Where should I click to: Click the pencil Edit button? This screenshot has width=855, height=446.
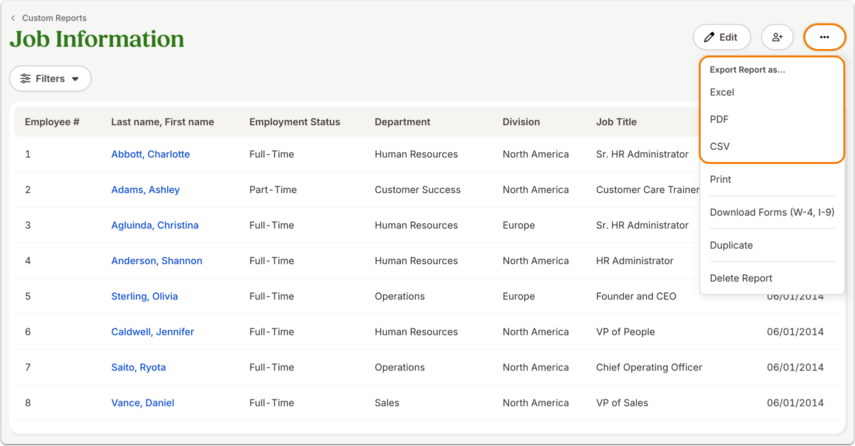[x=721, y=37]
